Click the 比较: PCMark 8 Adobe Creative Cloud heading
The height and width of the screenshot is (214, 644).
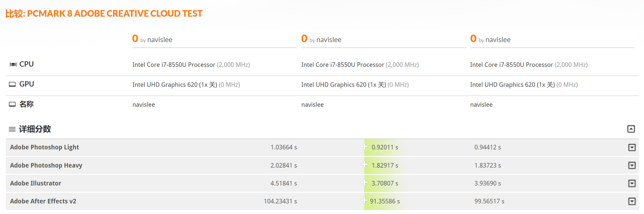click(104, 14)
